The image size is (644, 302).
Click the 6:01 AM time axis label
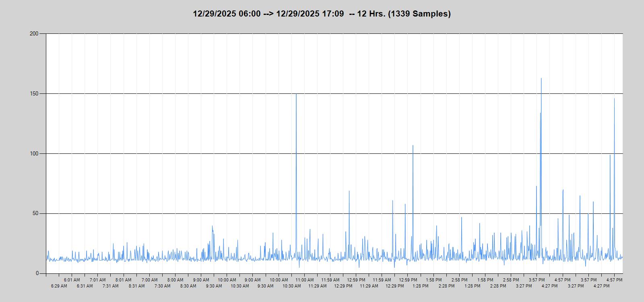72,280
